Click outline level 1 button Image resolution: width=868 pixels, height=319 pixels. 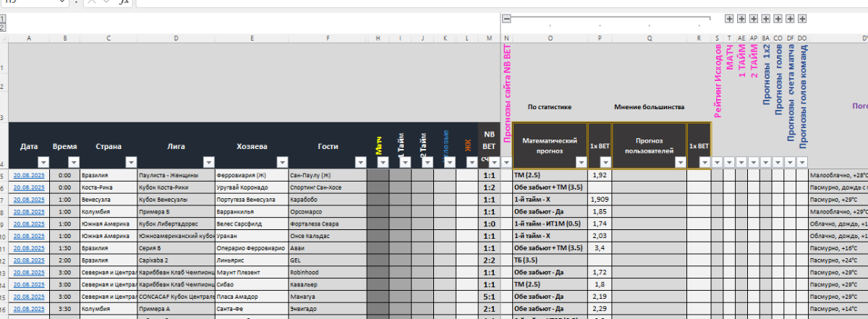2,18
